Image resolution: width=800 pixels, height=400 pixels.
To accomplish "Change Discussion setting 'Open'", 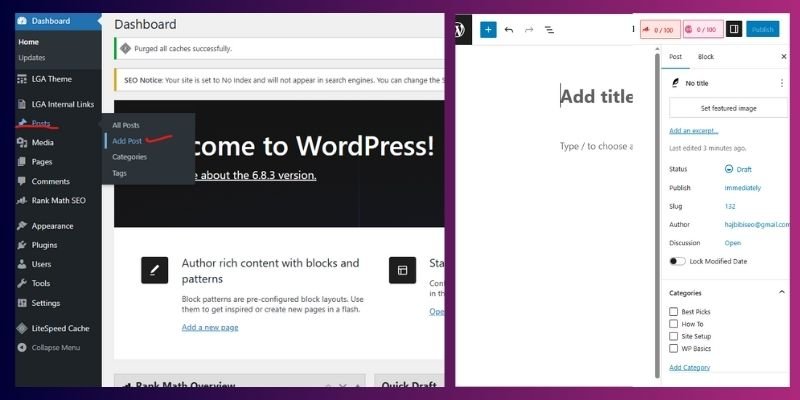I will tap(733, 243).
